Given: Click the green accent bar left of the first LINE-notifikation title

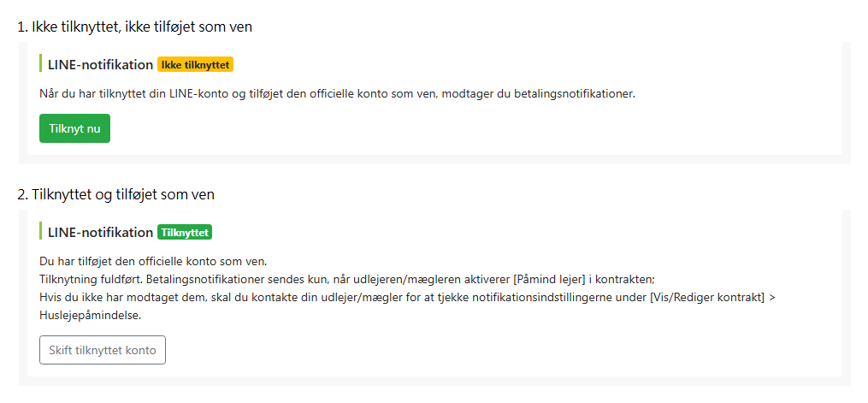Looking at the screenshot, I should tap(40, 63).
